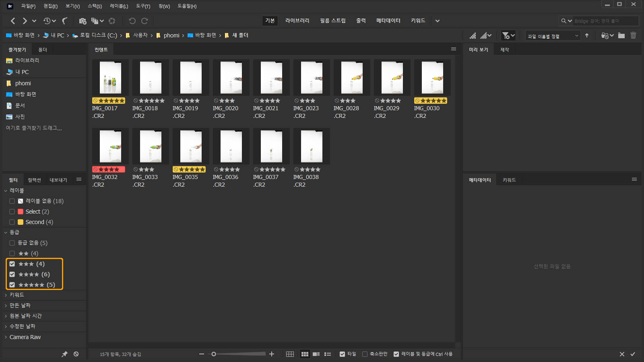Image resolution: width=644 pixels, height=362 pixels.
Task: Switch to details view icon
Action: tap(316, 354)
